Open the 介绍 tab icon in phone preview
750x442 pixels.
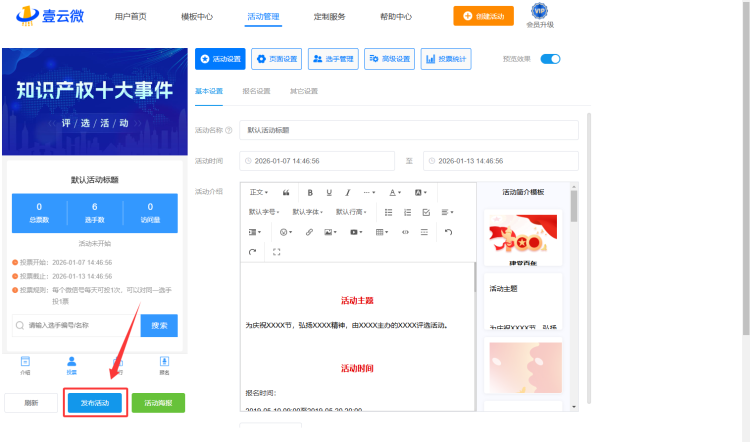tap(26, 364)
